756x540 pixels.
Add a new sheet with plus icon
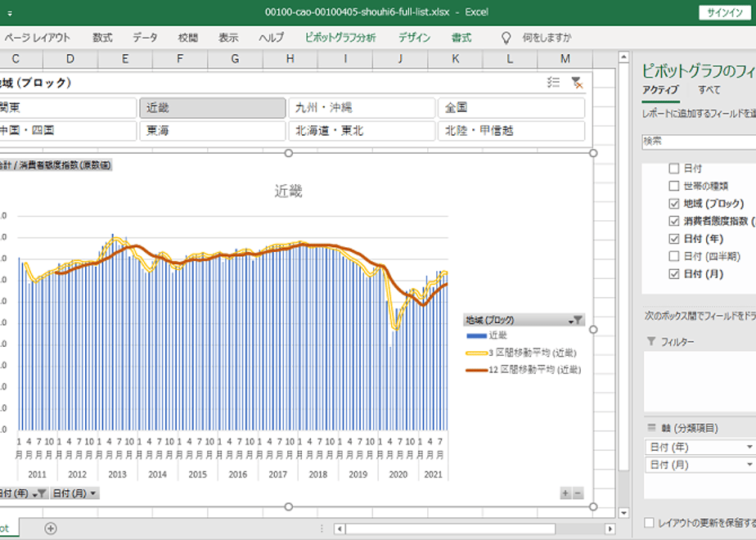[x=51, y=529]
